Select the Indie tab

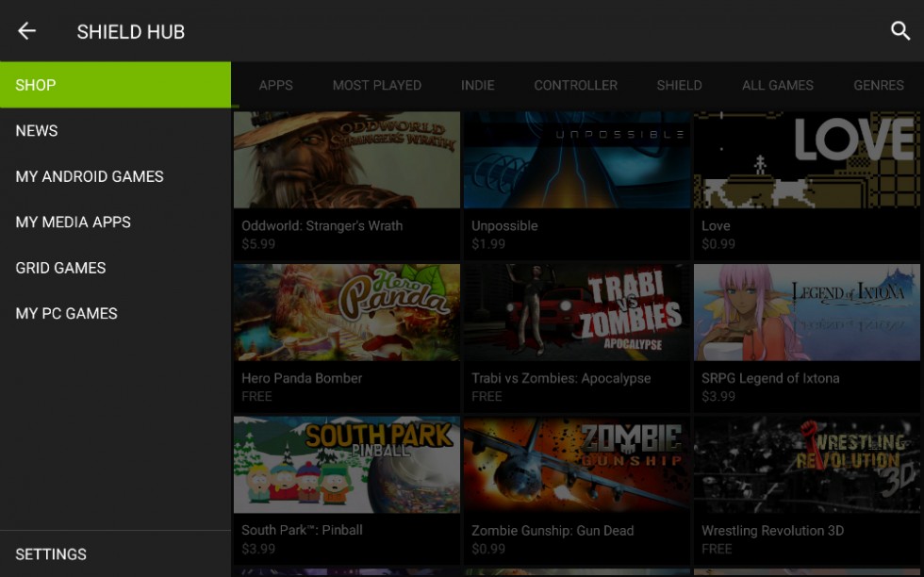(x=477, y=85)
